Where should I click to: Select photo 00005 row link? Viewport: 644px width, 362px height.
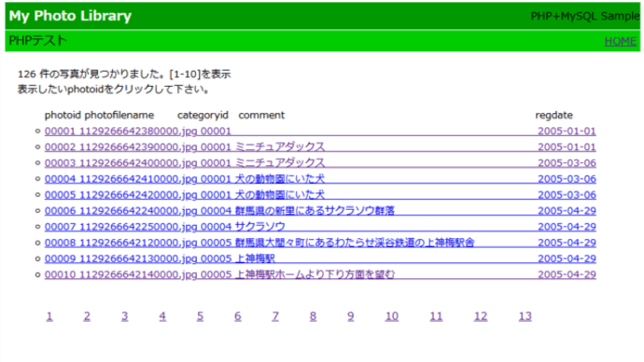point(320,195)
